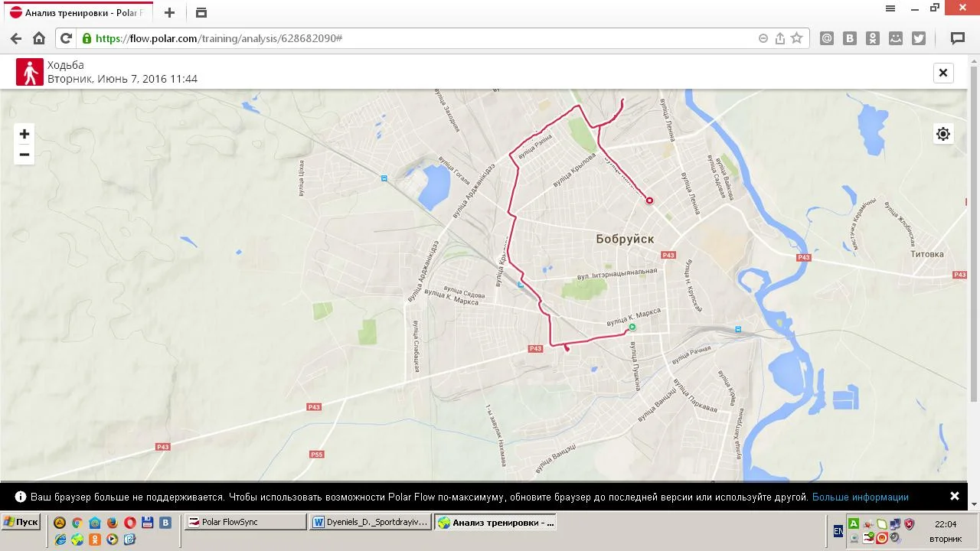
Task: Bookmark this page with the star
Action: 797,38
